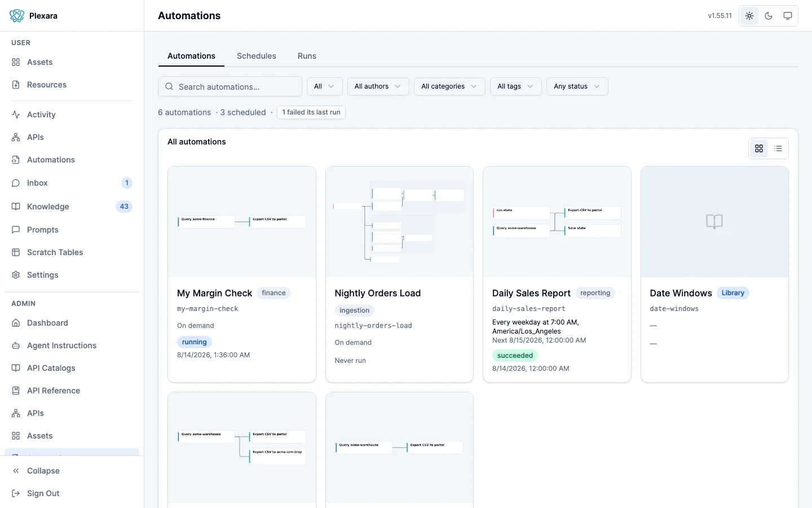Select the Automations tab
Screen dimensions: 812x508
[191, 56]
